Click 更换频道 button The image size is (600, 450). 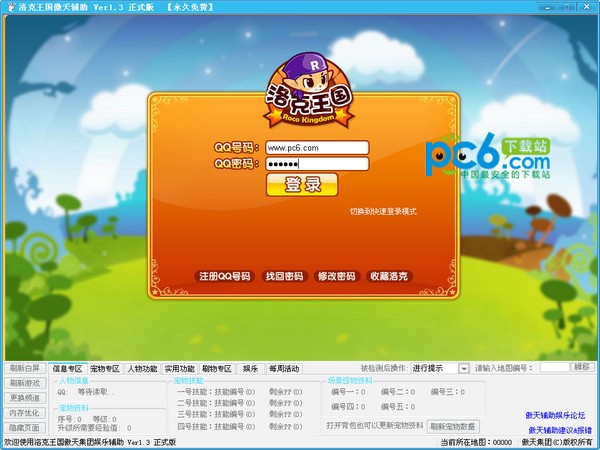(x=25, y=398)
